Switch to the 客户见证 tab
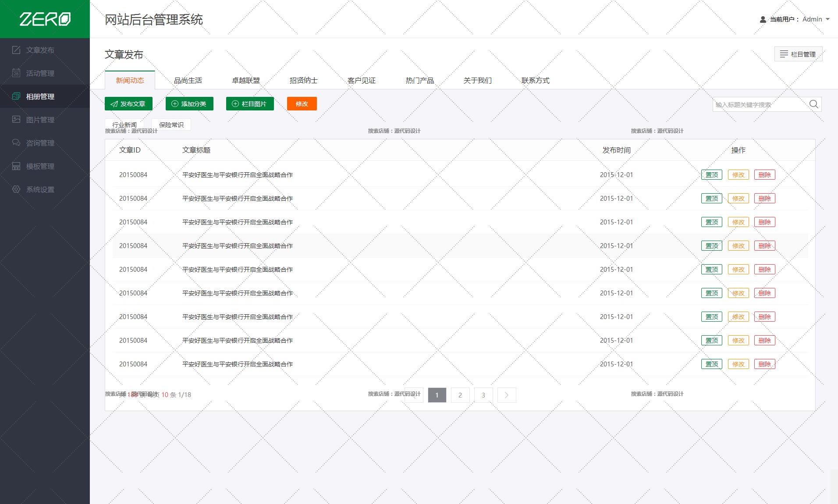Screen dimensions: 838x504 coord(361,80)
